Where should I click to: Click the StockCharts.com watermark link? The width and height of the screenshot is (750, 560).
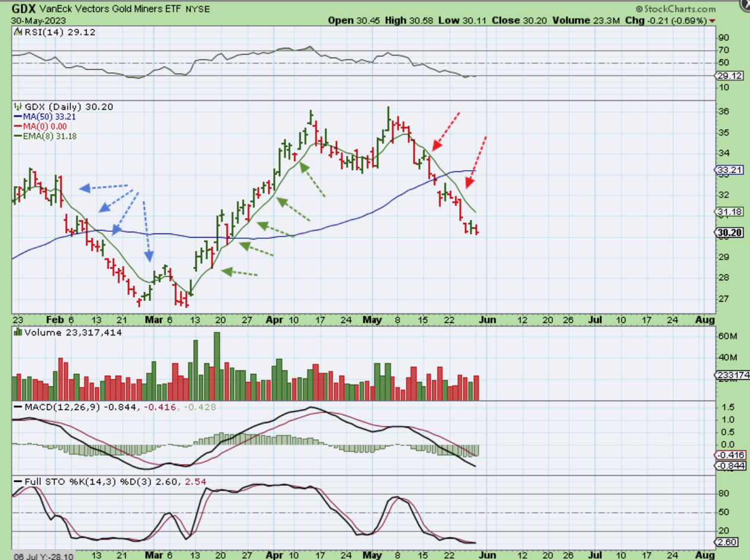point(680,9)
